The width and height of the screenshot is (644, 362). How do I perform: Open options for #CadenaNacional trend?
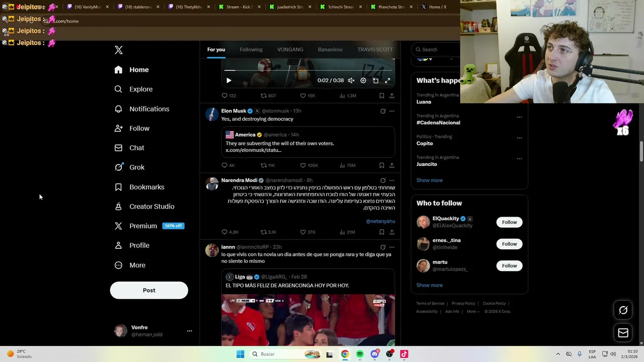(x=519, y=117)
